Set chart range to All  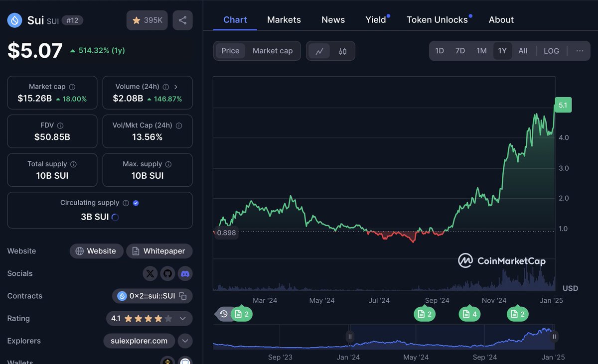click(x=523, y=51)
